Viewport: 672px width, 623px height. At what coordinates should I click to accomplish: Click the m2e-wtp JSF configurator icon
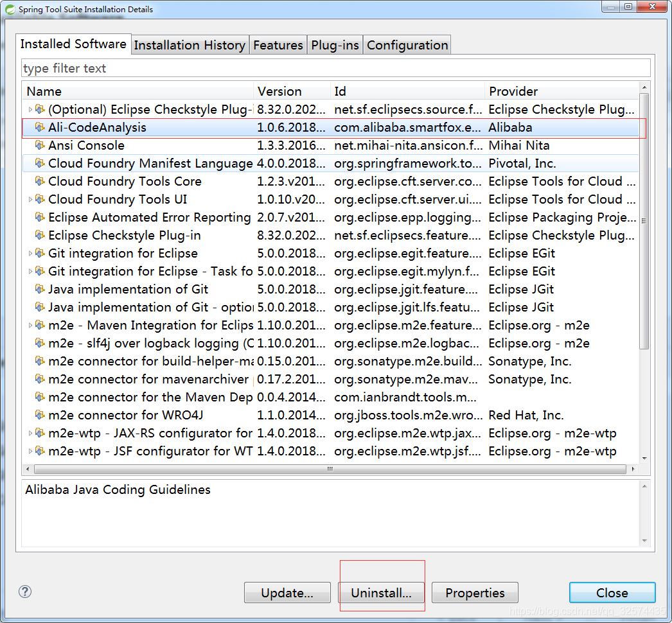40,451
